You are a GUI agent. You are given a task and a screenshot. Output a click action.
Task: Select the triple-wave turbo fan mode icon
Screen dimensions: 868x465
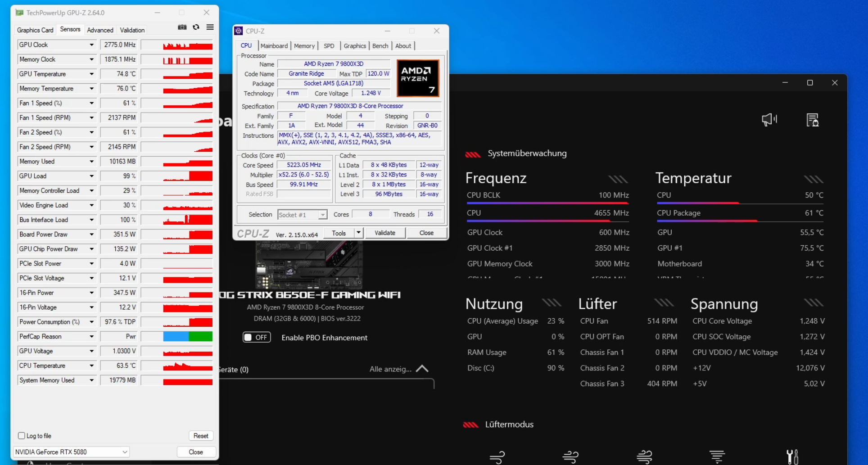[x=644, y=457]
